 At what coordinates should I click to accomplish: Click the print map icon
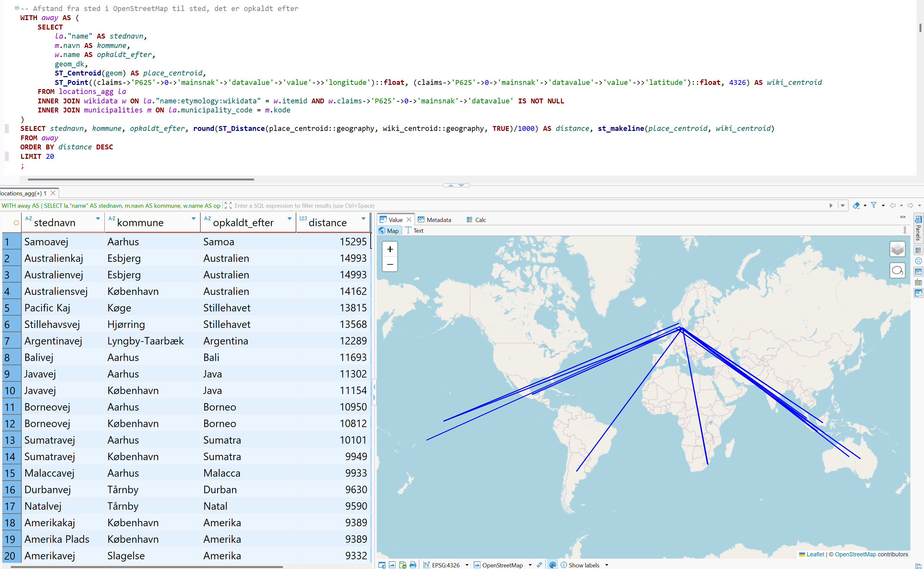click(x=413, y=564)
